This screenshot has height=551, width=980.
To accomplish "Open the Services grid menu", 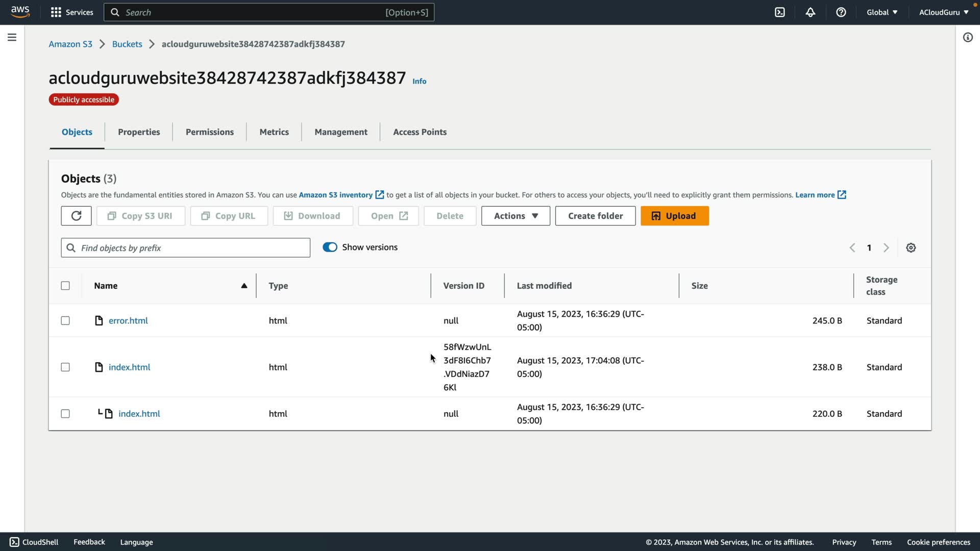I will pos(72,12).
